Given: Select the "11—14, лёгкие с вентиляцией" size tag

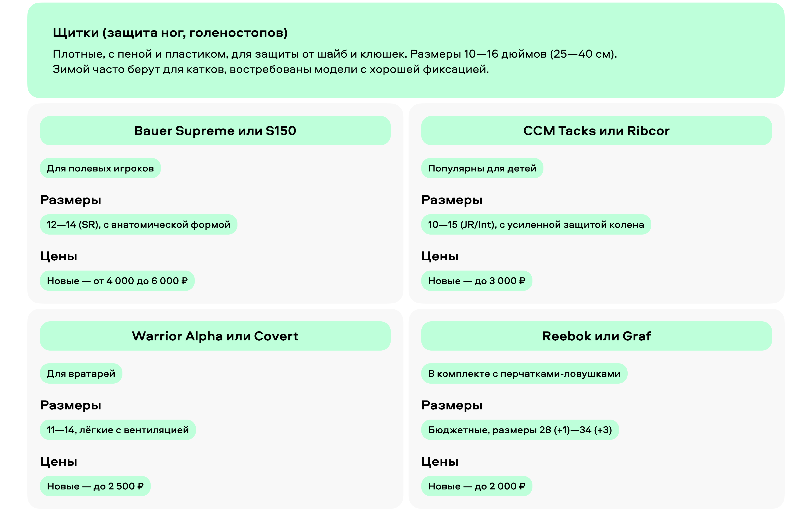Looking at the screenshot, I should [x=118, y=430].
